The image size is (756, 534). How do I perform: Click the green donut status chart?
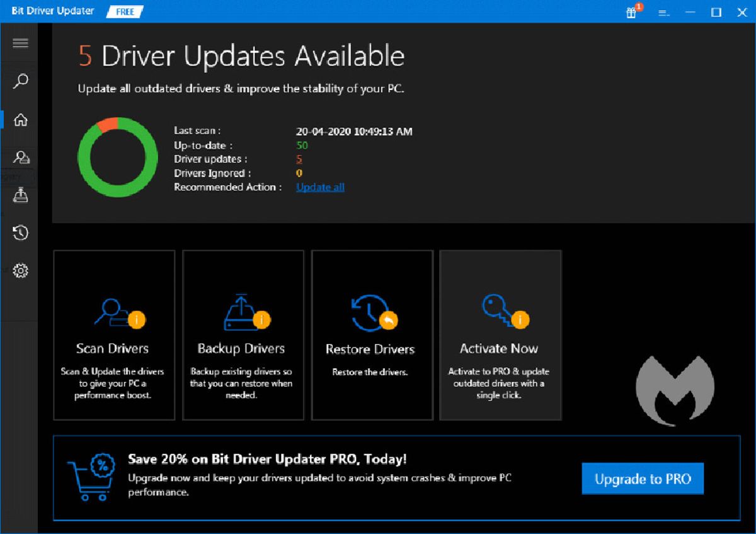pyautogui.click(x=118, y=156)
